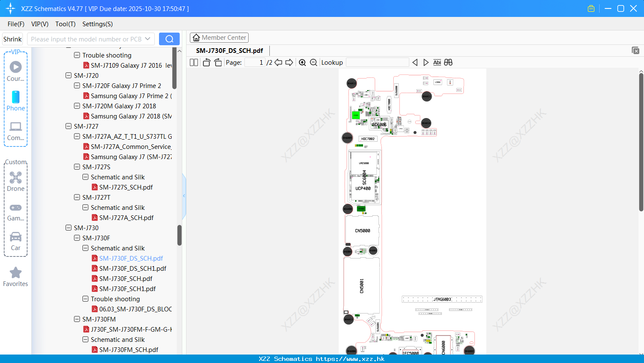Click the Page number field
The height and width of the screenshot is (363, 644).
click(x=255, y=62)
